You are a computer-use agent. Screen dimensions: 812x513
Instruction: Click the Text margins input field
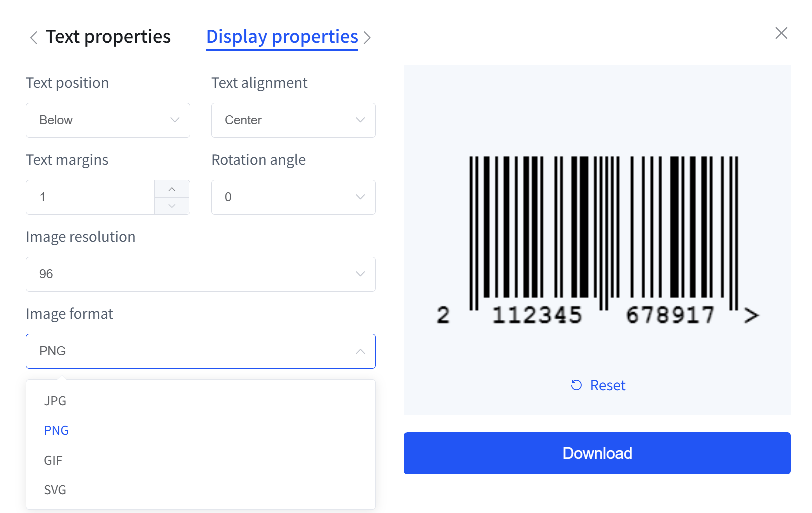pos(90,197)
